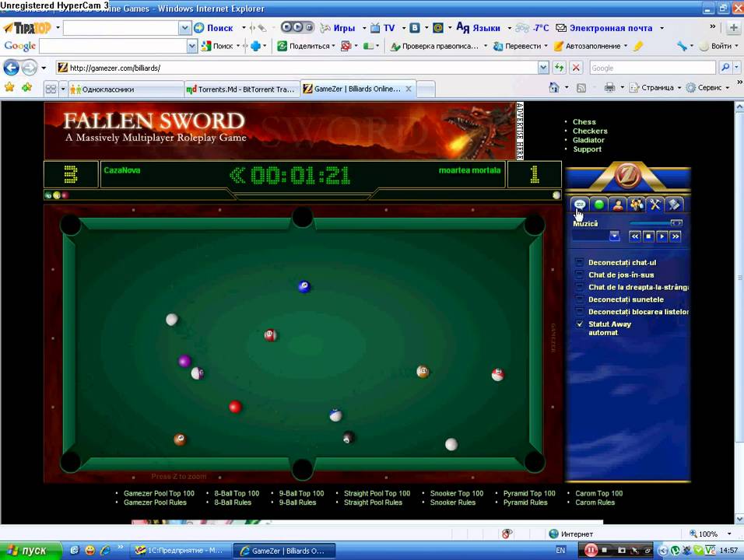
Task: Open the Игры dropdown menu
Action: point(364,28)
